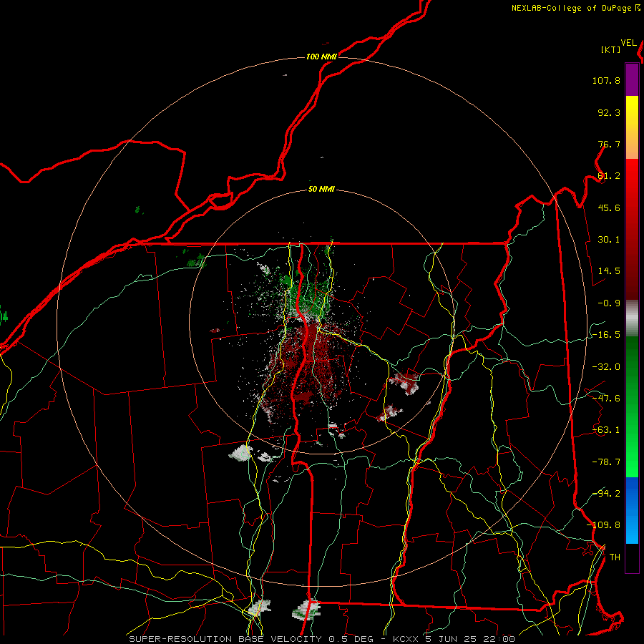The height and width of the screenshot is (644, 644).
Task: Click the 92.3 velocity scale value
Action: (609, 112)
